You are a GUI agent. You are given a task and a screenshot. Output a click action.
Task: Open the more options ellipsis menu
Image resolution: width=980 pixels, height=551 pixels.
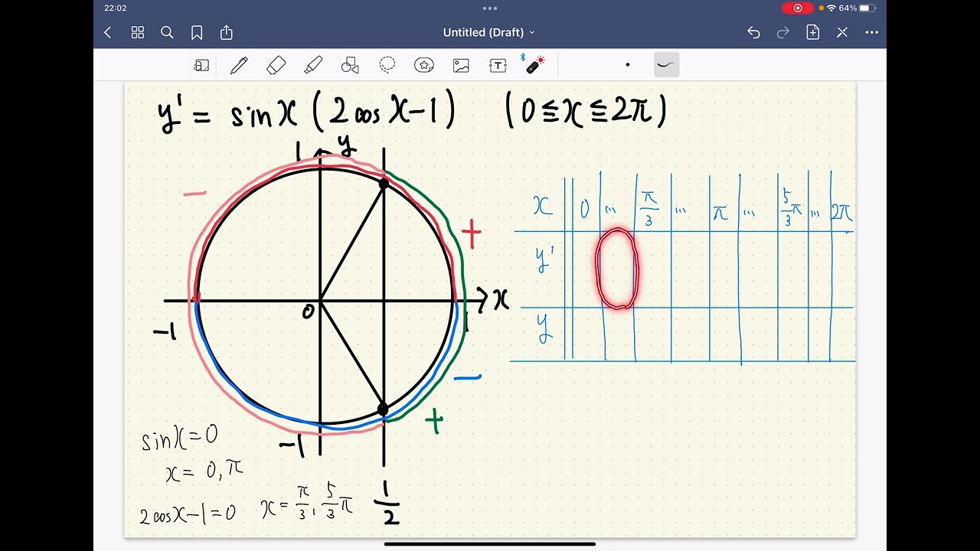pyautogui.click(x=871, y=33)
